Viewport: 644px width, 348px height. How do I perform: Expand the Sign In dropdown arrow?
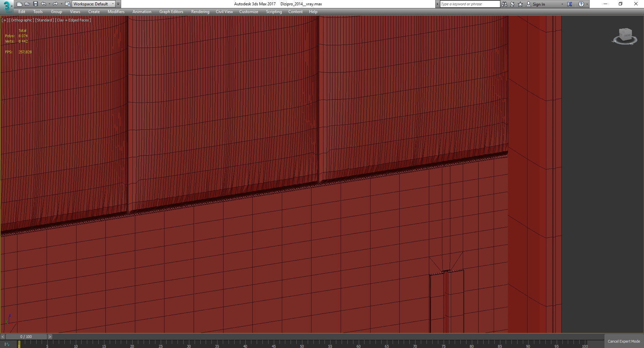point(562,4)
